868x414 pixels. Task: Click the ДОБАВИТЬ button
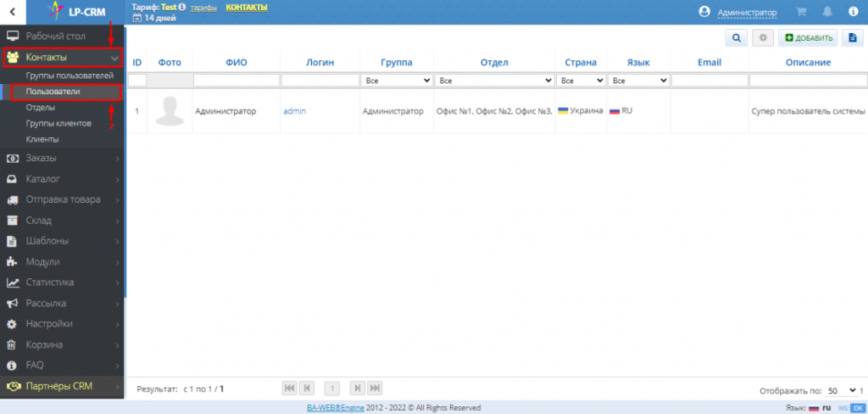(x=808, y=37)
